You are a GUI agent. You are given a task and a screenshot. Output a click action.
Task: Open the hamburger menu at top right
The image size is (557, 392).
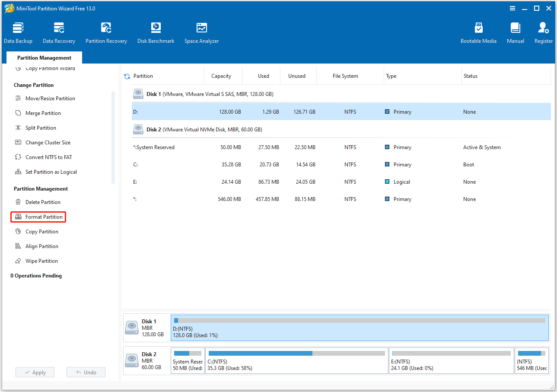pos(512,8)
